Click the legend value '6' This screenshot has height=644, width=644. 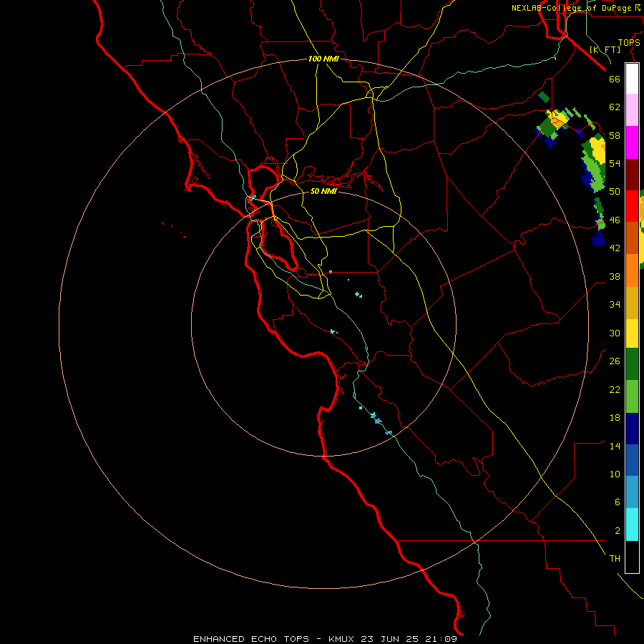(617, 502)
